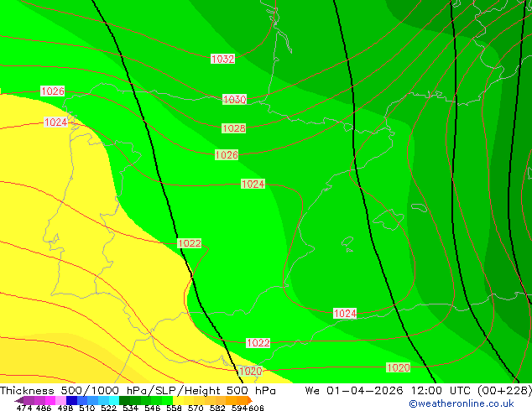The width and height of the screenshot is (532, 411).
Task: Click the map title 'Thickness 500/1000 hPa/SLP/Height 500 hPa'
Action: point(138,391)
